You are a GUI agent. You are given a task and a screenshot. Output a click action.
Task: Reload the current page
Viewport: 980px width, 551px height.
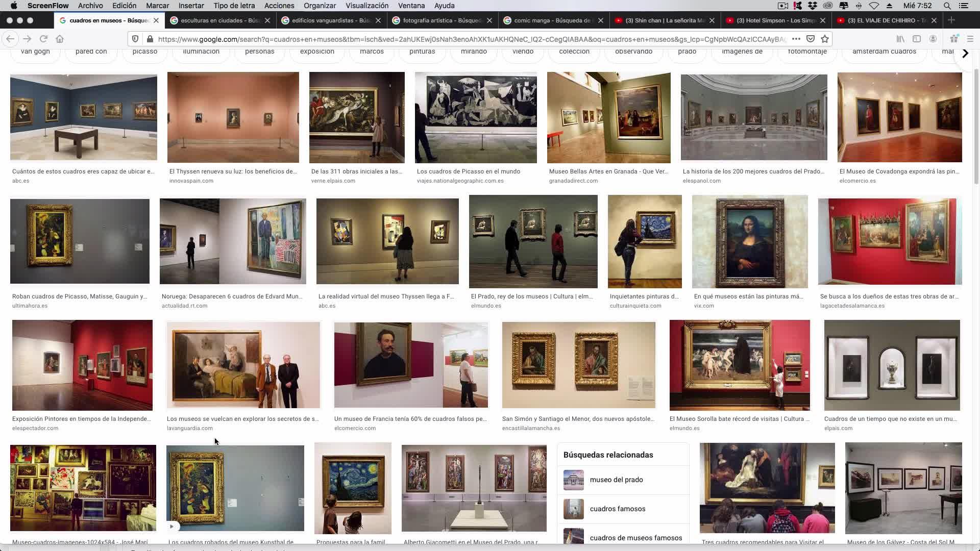tap(43, 39)
